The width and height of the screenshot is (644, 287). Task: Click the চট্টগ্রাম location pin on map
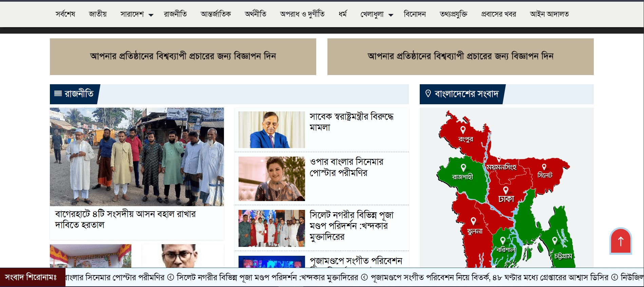tap(555, 241)
